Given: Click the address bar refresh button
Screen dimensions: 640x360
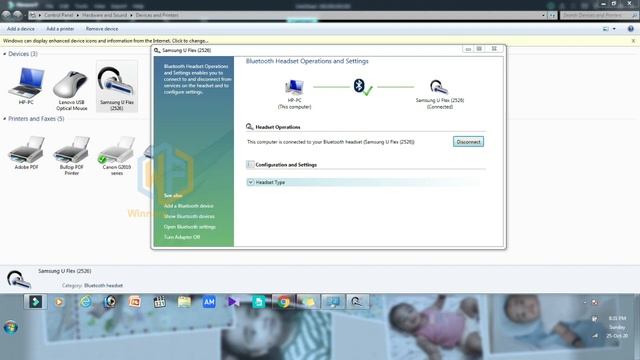Looking at the screenshot, I should (x=552, y=15).
